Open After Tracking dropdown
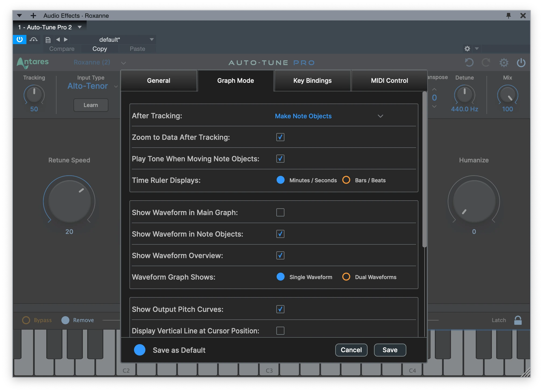Screen dimensions: 543x392 coord(329,116)
